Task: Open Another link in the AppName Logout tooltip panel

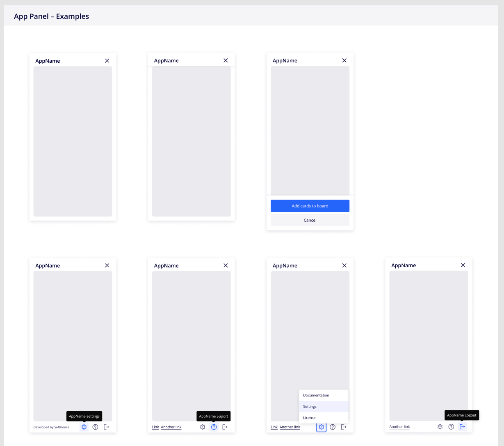Action: pyautogui.click(x=399, y=427)
